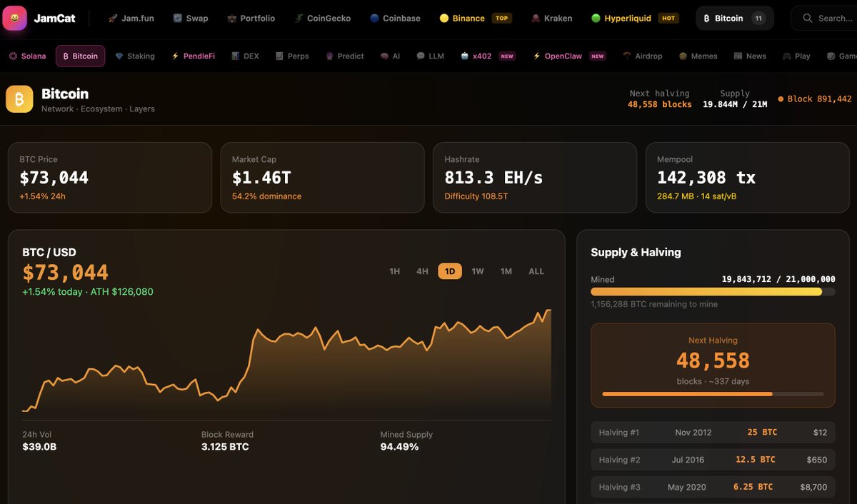Click the 24h Vol $39.0B stat
The width and height of the screenshot is (857, 504).
click(39, 440)
